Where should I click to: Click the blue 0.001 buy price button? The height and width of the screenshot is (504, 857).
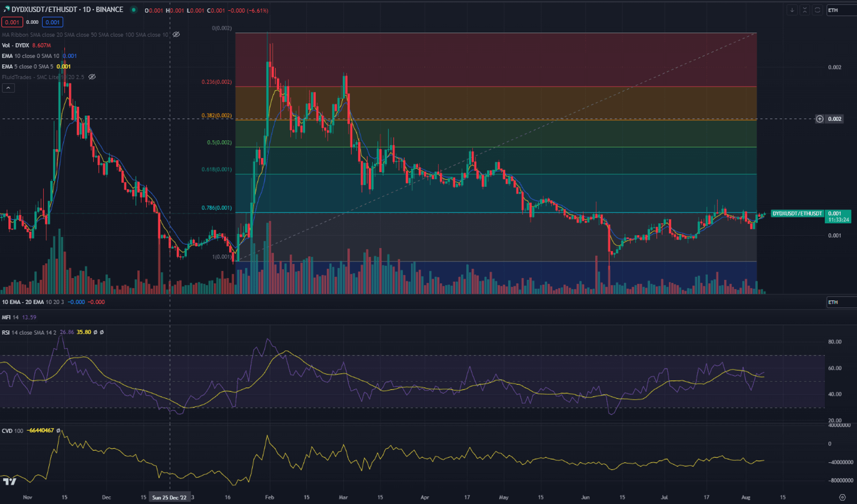pyautogui.click(x=52, y=22)
